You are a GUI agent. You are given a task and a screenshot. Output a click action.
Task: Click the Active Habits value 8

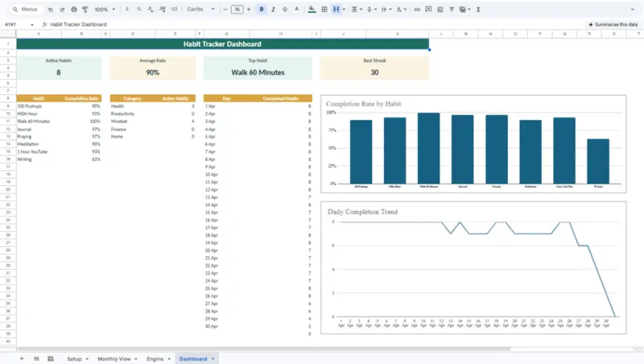(x=58, y=72)
